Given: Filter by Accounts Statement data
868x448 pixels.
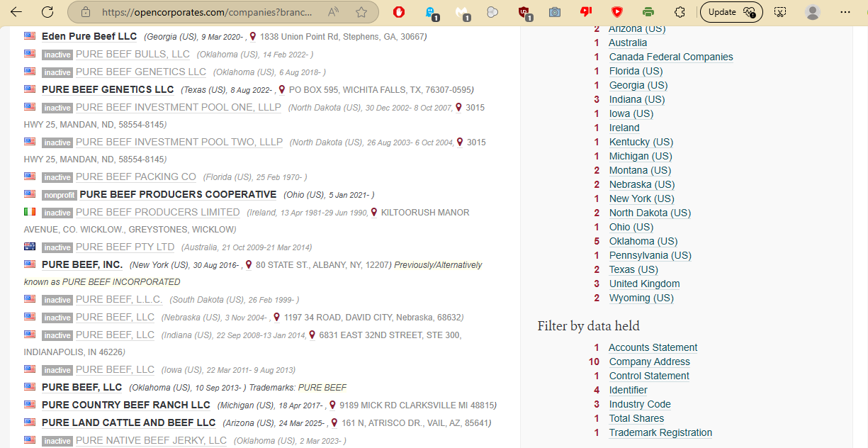Looking at the screenshot, I should (653, 347).
